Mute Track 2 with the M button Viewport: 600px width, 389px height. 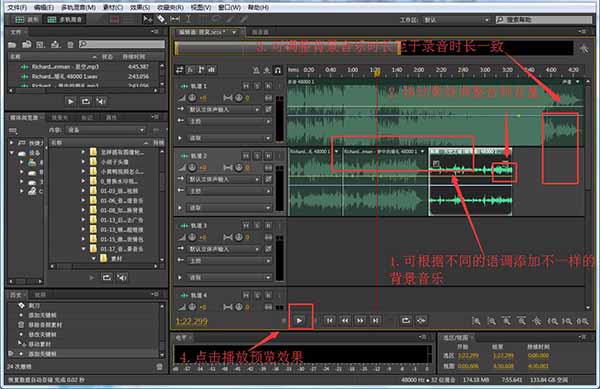246,156
